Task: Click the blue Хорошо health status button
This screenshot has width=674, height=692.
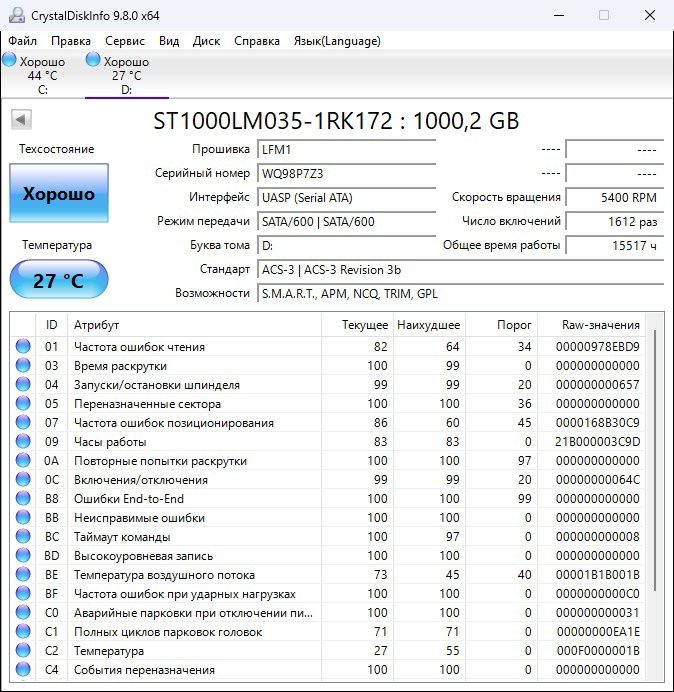Action: (59, 193)
